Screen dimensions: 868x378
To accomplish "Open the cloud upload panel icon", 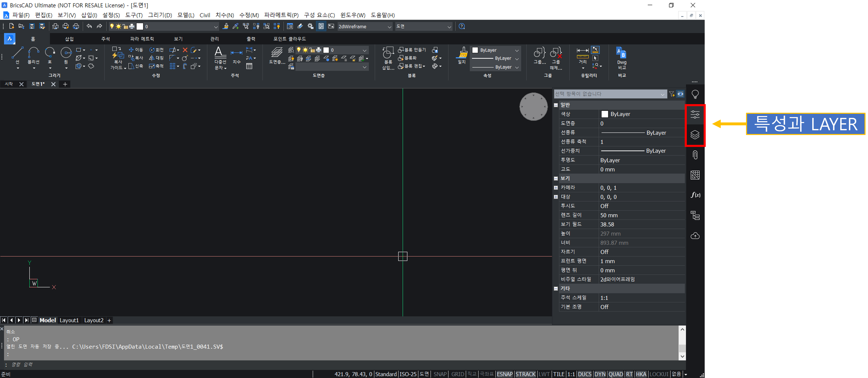I will tap(695, 236).
